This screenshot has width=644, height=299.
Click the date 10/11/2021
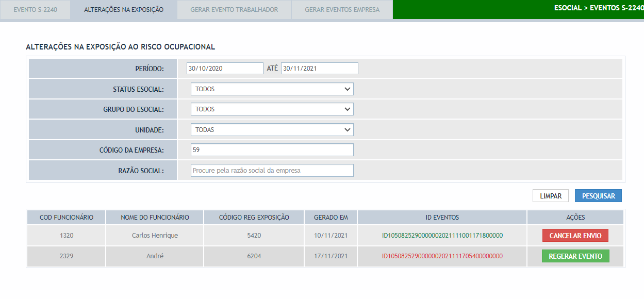331,236
